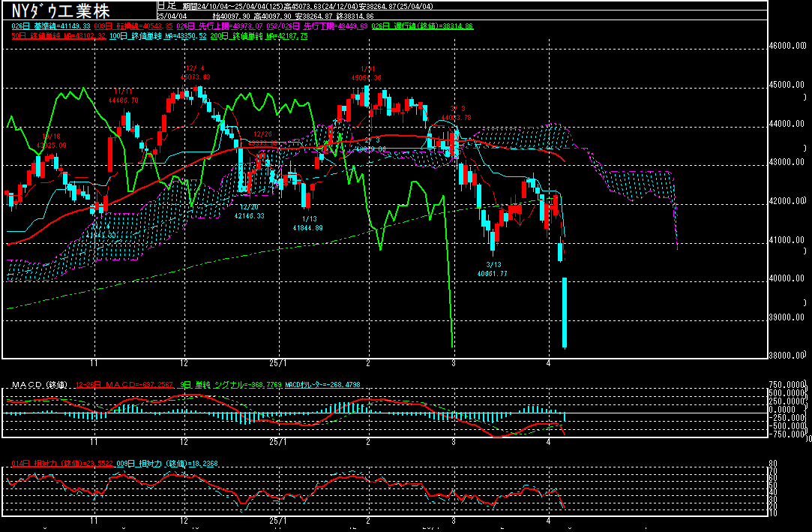This screenshot has width=812, height=532.
Task: Click the 41000.00 price axis label
Action: [787, 240]
